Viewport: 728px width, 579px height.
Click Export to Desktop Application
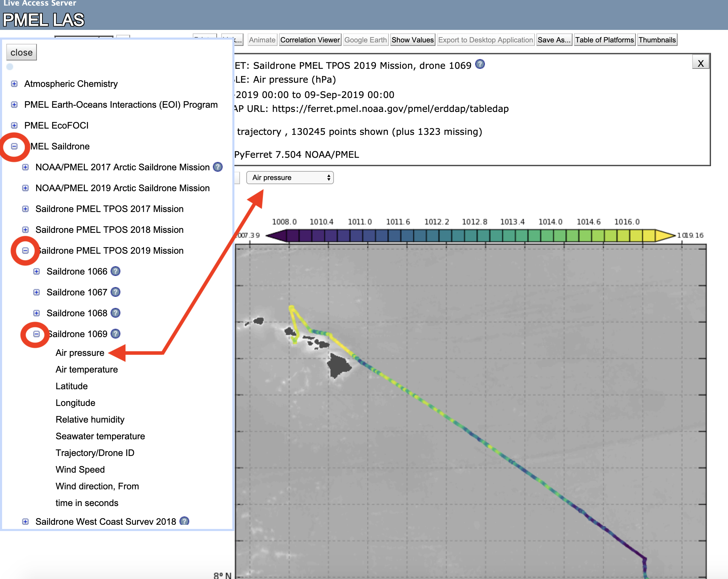[486, 40]
